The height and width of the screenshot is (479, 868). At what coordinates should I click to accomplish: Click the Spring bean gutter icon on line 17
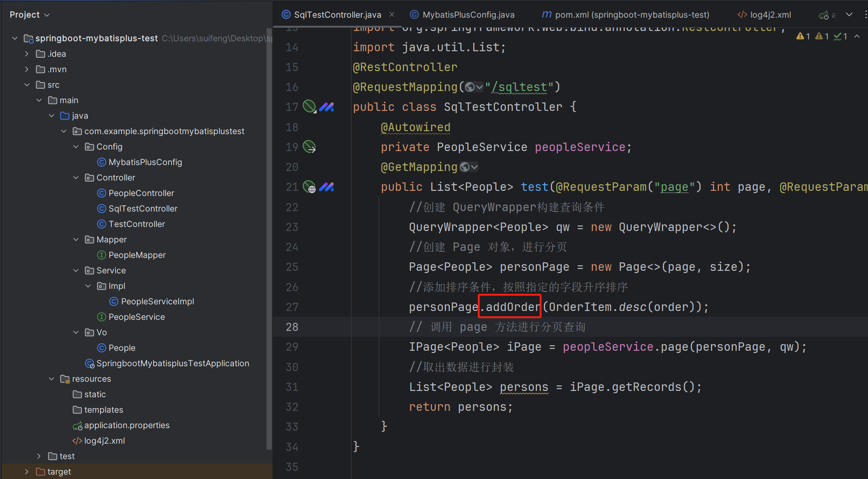coord(309,107)
